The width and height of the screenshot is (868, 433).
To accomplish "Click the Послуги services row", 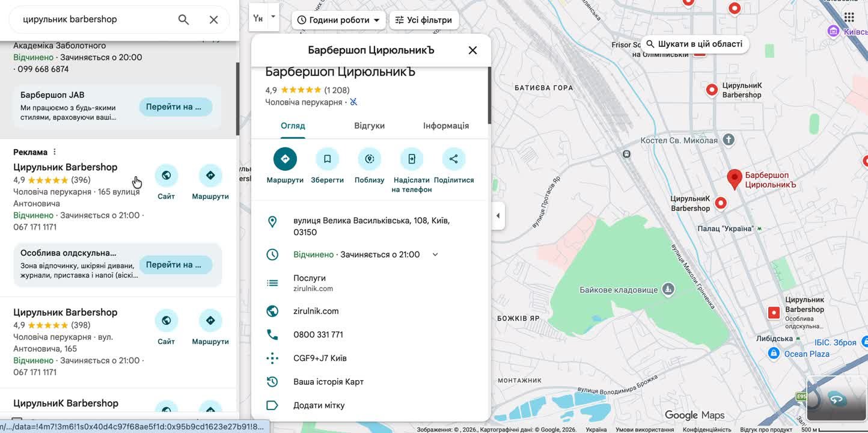I will click(x=370, y=283).
